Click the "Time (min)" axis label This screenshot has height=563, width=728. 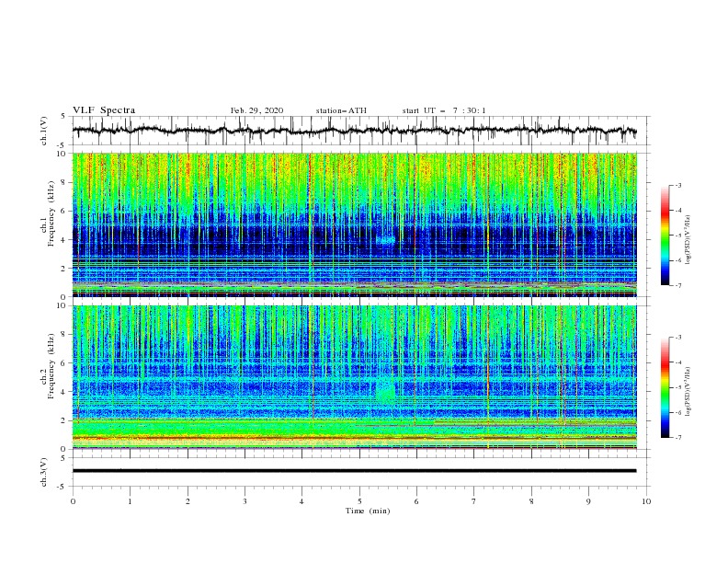click(x=368, y=511)
